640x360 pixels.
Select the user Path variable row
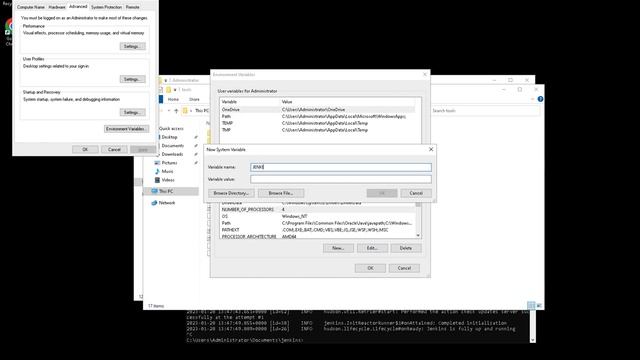coord(317,116)
